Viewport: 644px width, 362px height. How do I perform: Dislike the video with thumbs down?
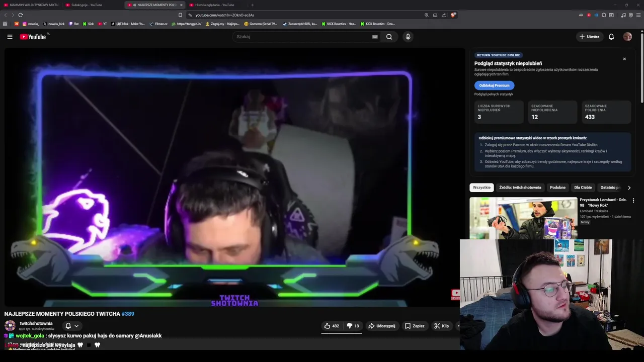pos(353,326)
